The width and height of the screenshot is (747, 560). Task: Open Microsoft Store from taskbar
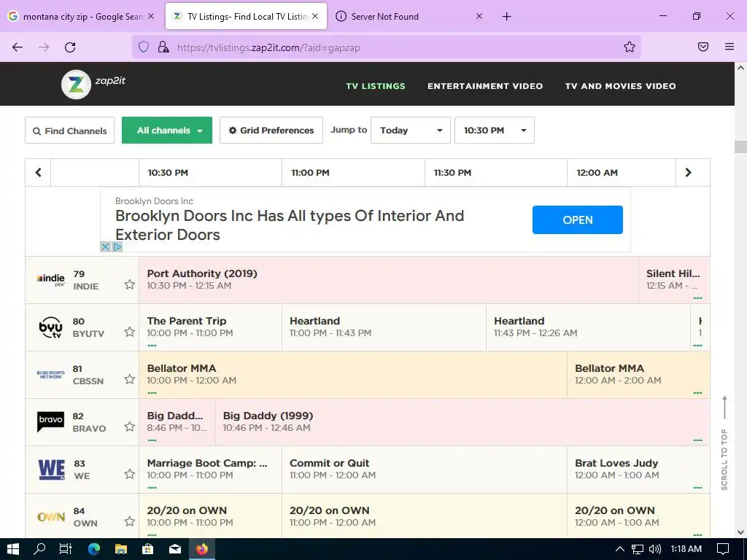pos(148,549)
